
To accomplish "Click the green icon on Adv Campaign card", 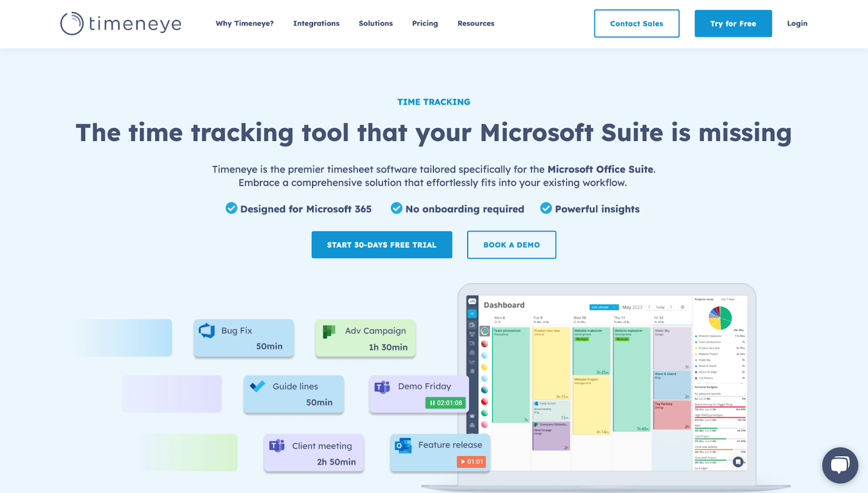I will (x=329, y=331).
